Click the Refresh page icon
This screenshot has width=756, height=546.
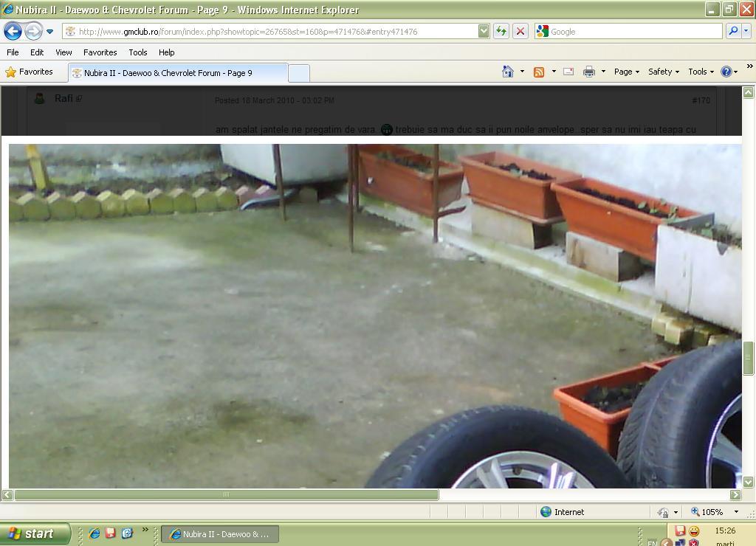click(x=501, y=31)
